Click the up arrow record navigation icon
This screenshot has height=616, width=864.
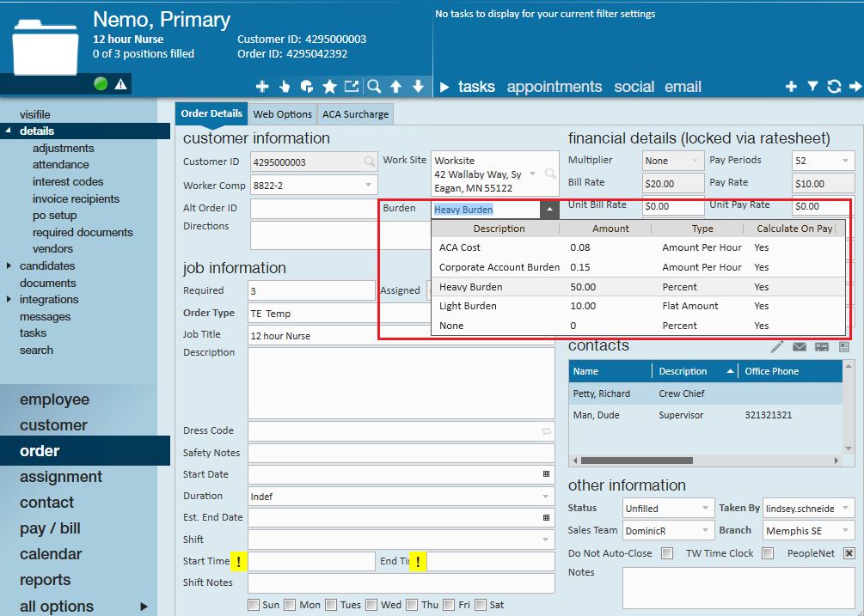395,87
